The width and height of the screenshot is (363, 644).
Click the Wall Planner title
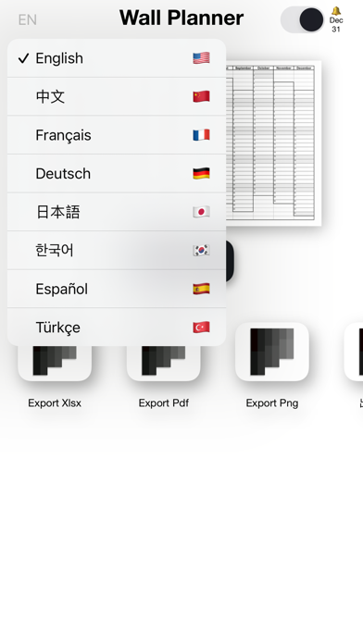pos(181,18)
